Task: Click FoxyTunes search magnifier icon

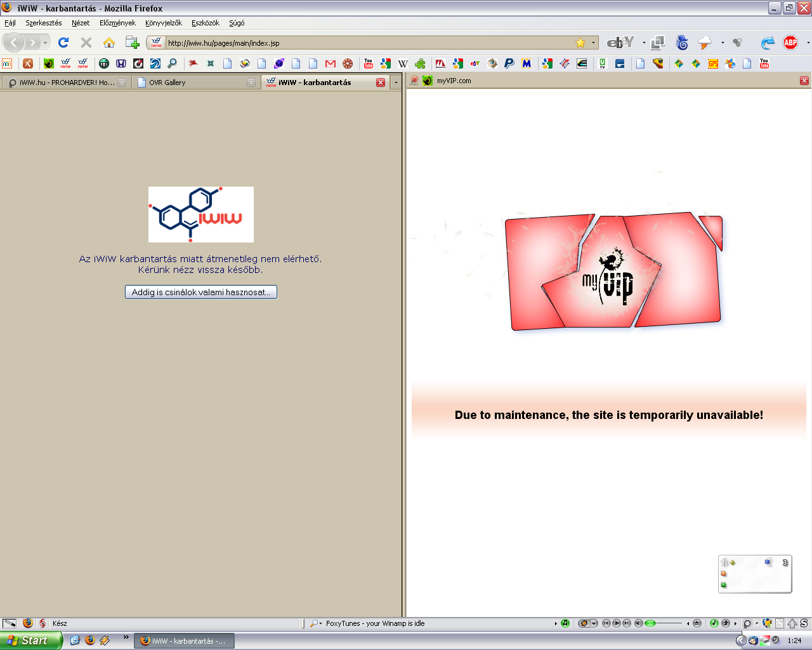Action: click(314, 623)
